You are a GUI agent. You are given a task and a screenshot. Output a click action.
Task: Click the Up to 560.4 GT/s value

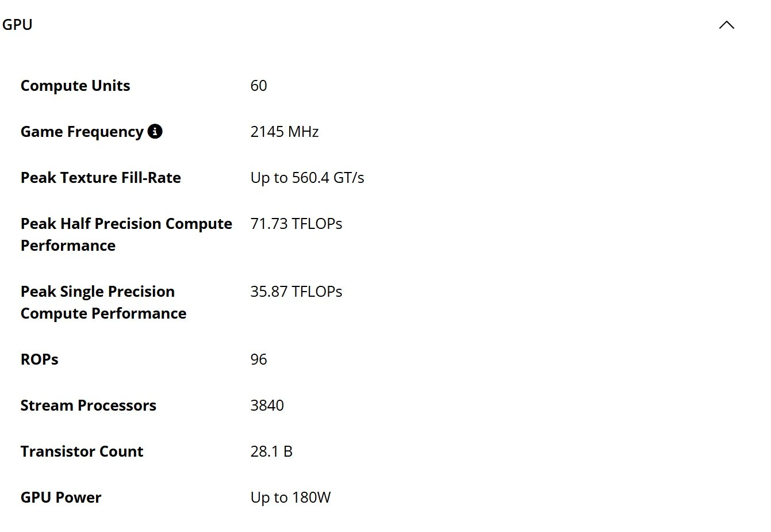pos(307,178)
